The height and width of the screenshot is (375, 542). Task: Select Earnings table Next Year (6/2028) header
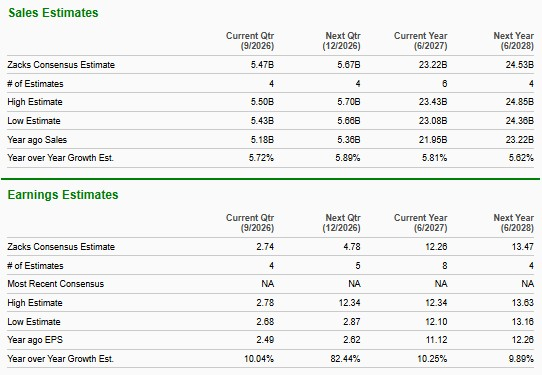point(514,223)
